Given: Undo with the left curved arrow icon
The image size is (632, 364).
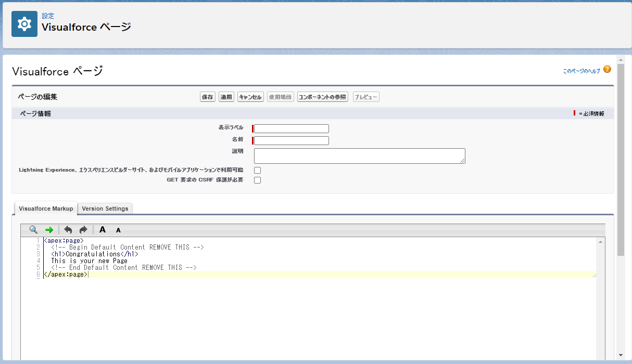Looking at the screenshot, I should click(x=68, y=229).
